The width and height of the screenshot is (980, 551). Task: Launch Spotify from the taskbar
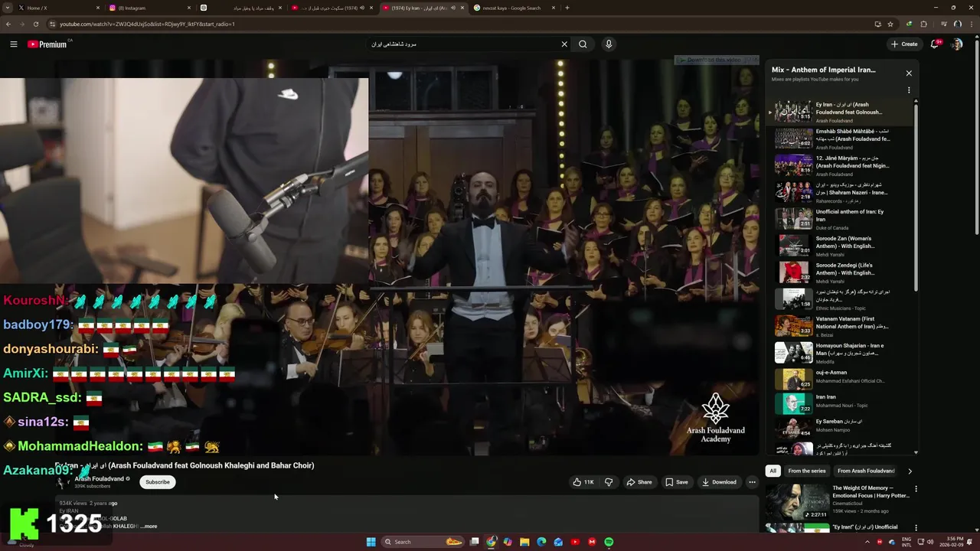tap(609, 542)
